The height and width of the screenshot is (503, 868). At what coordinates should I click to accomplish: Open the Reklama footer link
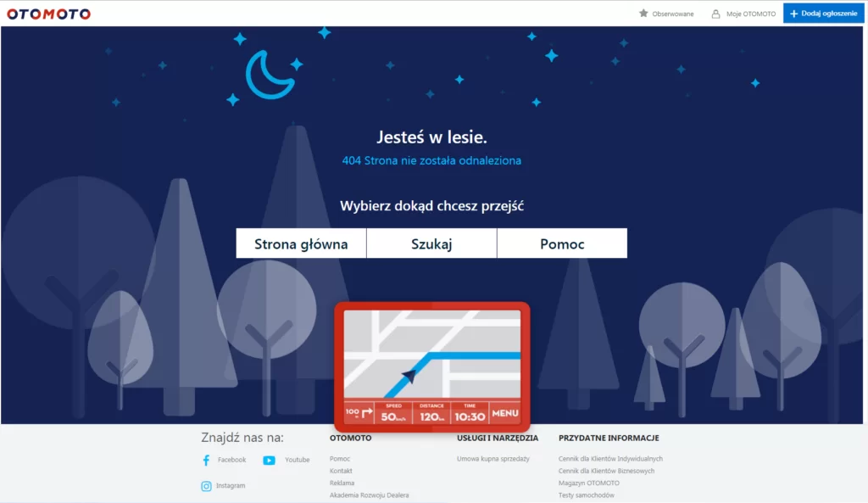(342, 483)
